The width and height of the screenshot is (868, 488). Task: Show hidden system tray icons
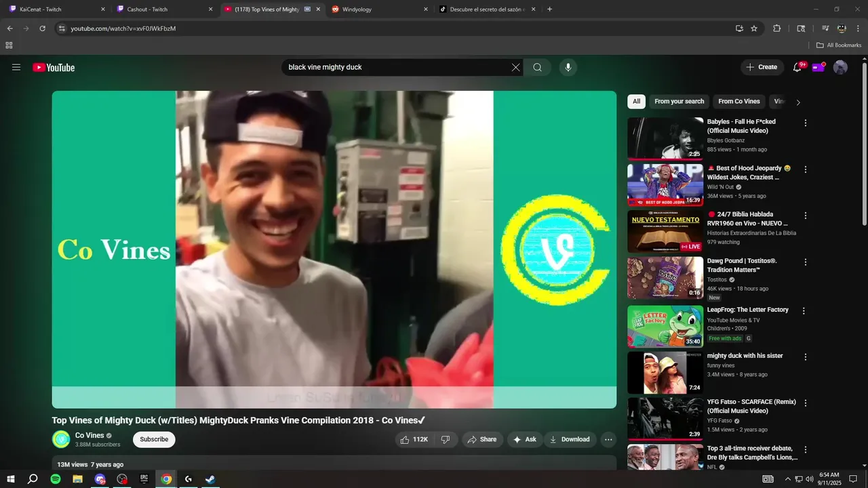(787, 479)
